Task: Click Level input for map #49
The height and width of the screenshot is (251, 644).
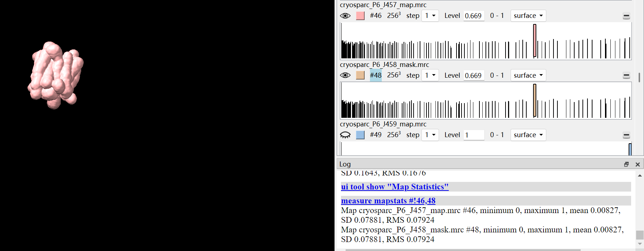Action: tap(474, 135)
